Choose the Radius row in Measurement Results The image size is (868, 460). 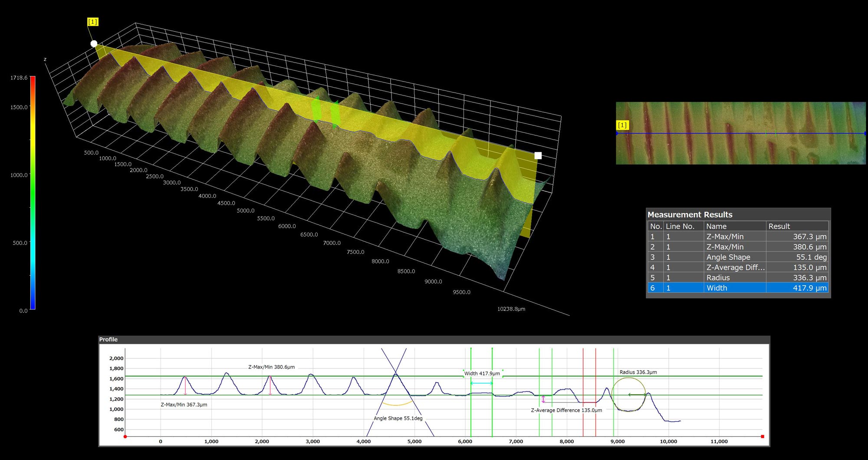[738, 278]
